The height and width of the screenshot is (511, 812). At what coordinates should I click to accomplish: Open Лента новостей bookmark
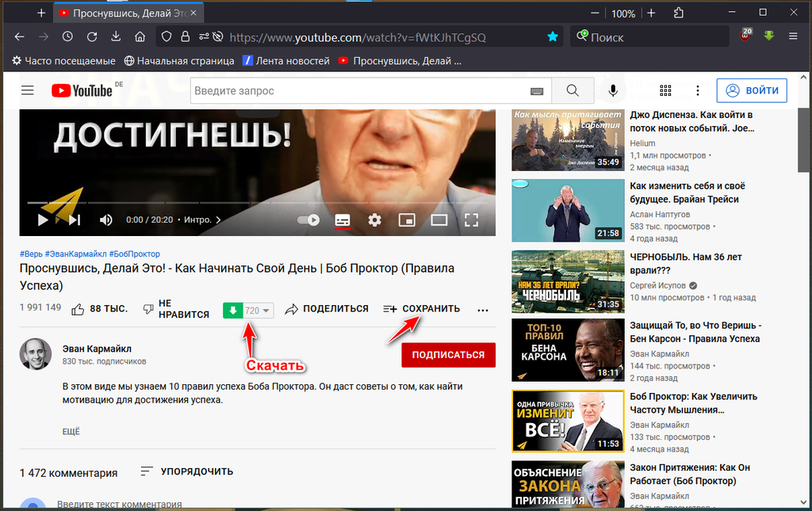[285, 61]
